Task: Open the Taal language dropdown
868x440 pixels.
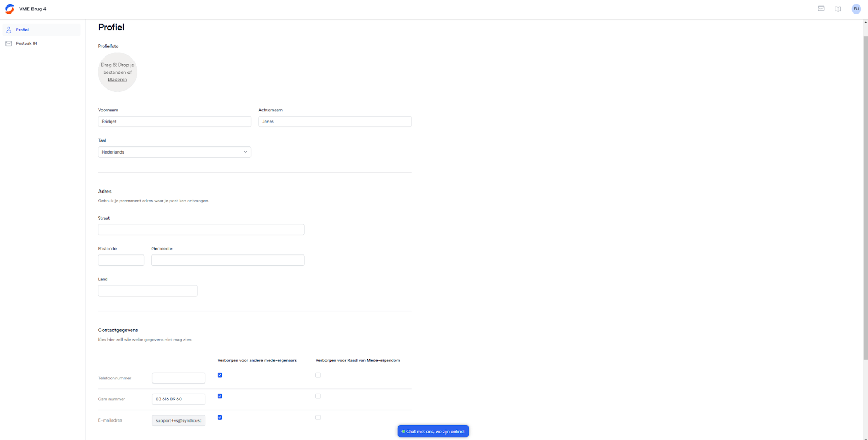Action: tap(174, 152)
